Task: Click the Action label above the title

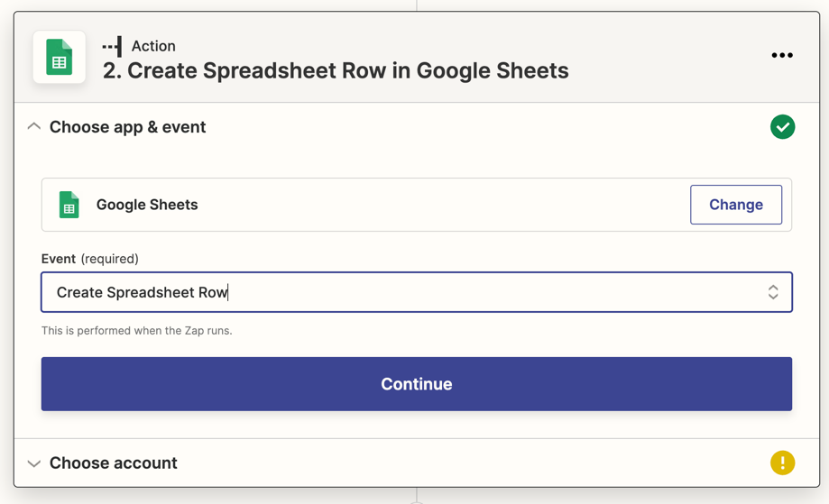Action: pos(153,46)
